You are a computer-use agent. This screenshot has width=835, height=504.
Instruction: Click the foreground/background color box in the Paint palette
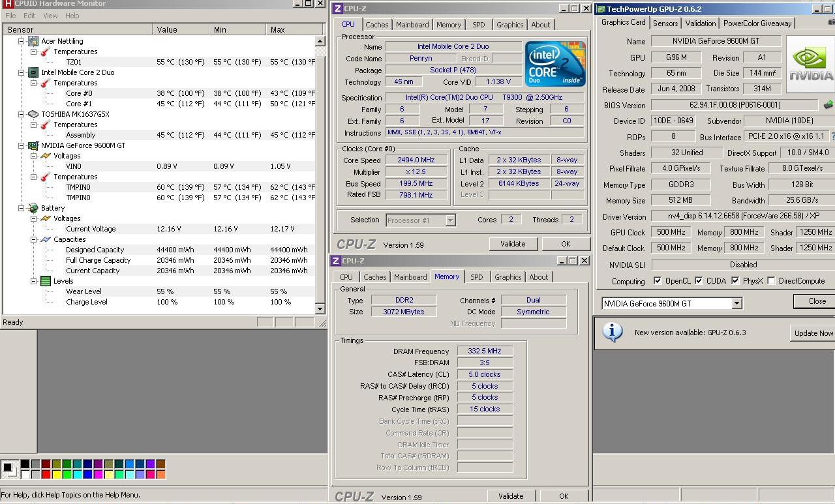9,468
